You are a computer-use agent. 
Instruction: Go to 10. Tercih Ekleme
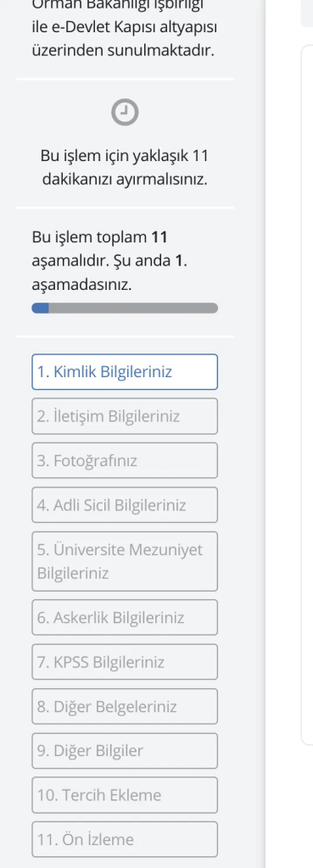(x=125, y=795)
